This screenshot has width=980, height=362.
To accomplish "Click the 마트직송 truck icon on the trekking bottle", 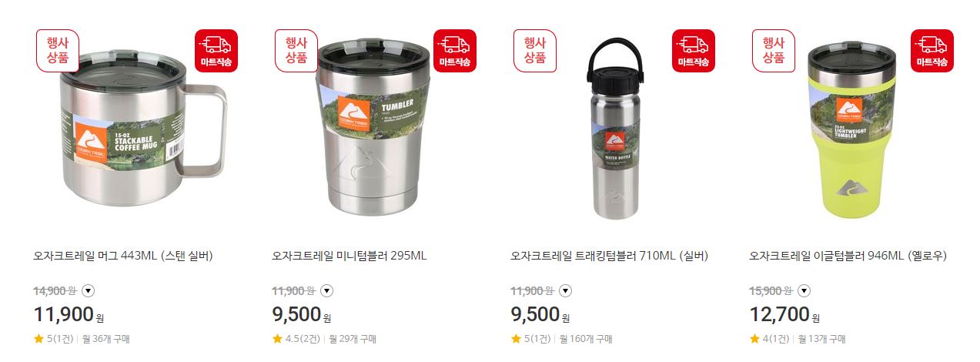I will point(694,51).
